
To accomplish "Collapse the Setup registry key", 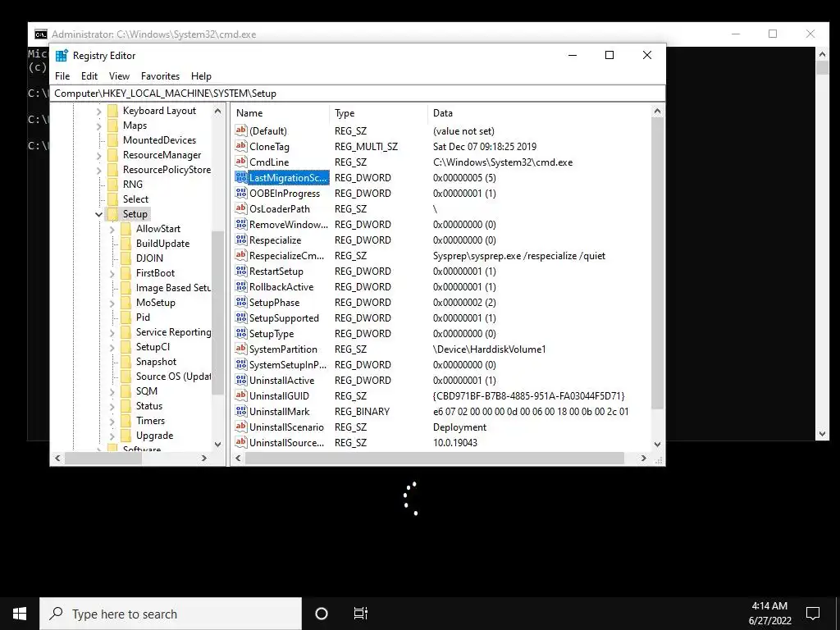I will click(x=98, y=214).
